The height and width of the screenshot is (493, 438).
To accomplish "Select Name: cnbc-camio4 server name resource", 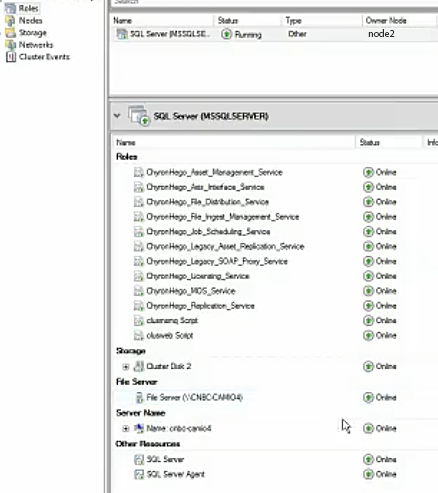I will pyautogui.click(x=179, y=428).
